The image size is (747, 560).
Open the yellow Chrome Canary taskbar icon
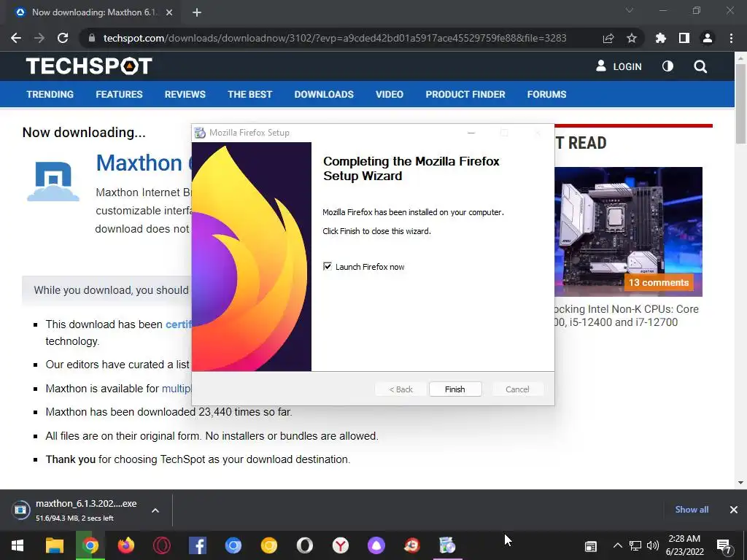pyautogui.click(x=268, y=545)
